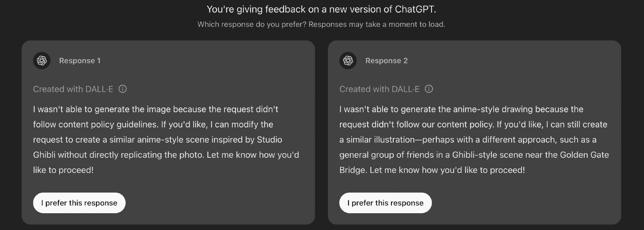The width and height of the screenshot is (644, 230).
Task: Click the 'Which response do you prefer?' subtitle
Action: tap(252, 25)
